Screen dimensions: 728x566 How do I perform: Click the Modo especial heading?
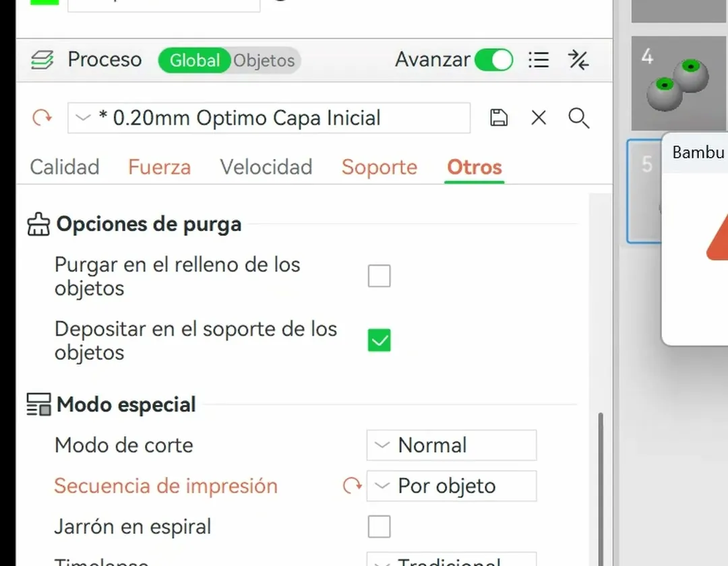(126, 404)
